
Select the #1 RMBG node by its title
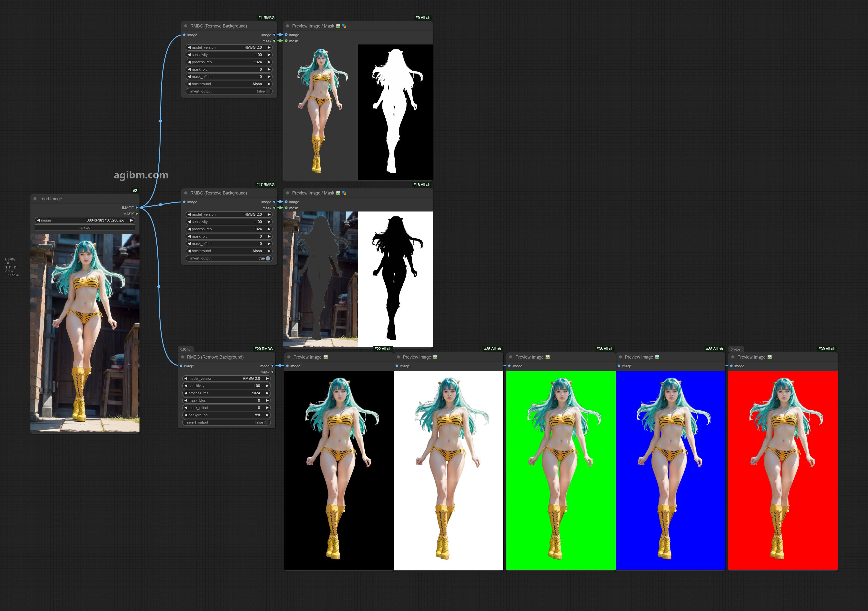coord(218,26)
